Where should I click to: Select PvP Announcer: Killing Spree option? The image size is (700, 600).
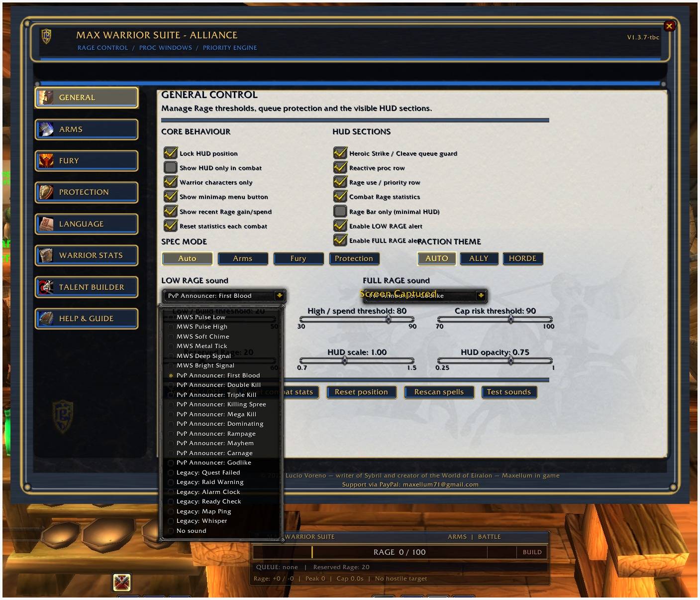[222, 404]
